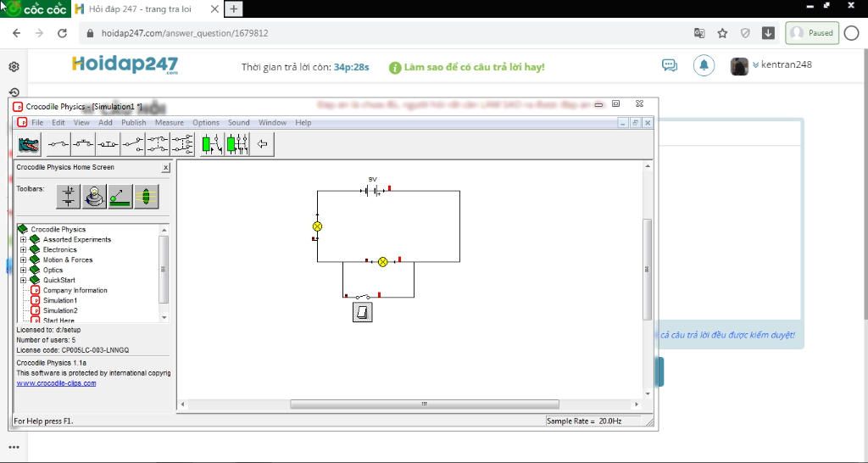Open the Publish menu
The width and height of the screenshot is (868, 463).
coord(134,122)
